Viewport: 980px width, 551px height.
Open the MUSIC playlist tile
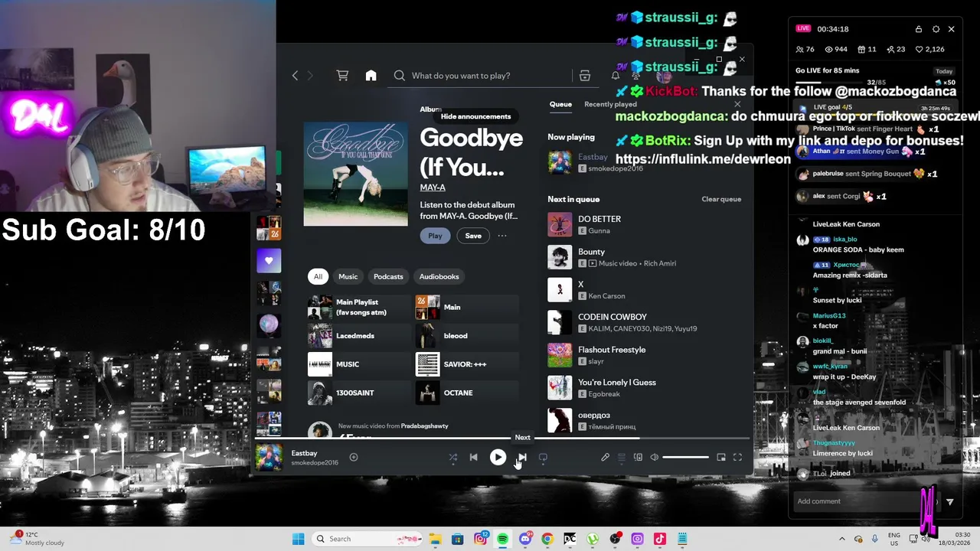[x=359, y=364]
